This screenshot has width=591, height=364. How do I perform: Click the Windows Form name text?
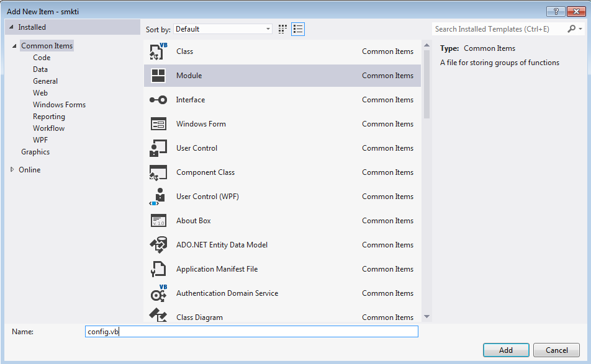(201, 124)
